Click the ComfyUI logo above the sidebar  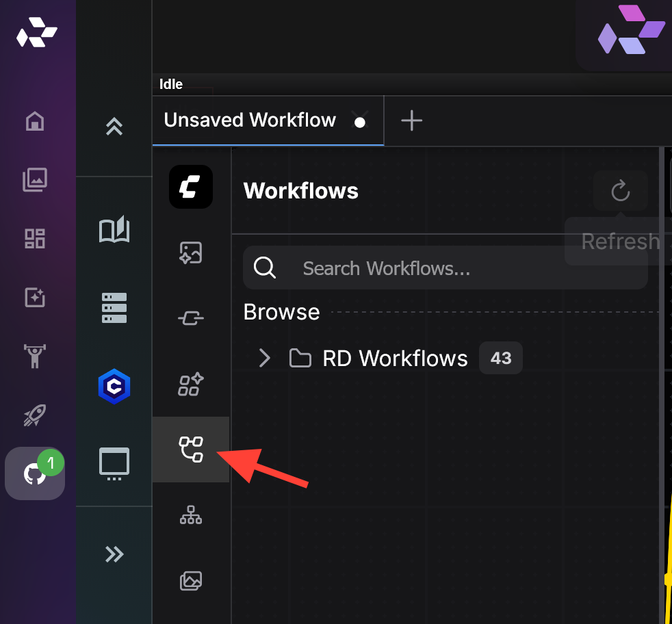pos(190,186)
